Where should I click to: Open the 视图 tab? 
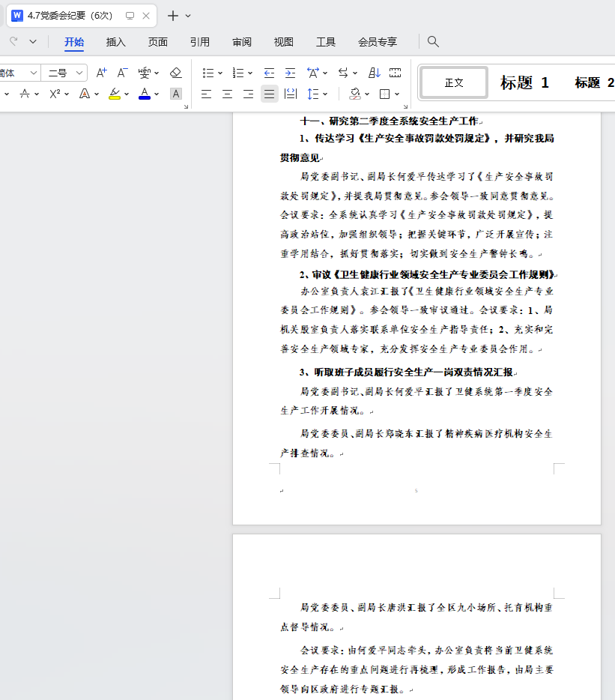tap(284, 42)
